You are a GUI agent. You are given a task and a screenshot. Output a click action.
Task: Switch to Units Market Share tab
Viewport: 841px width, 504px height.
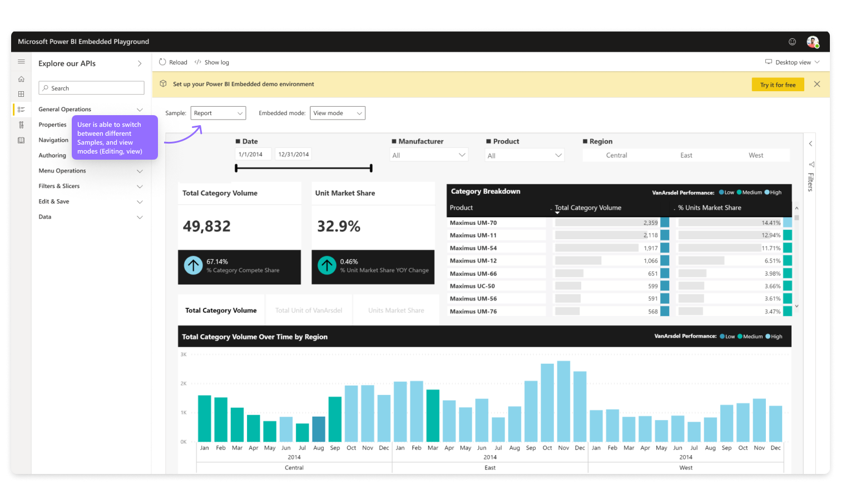coord(396,310)
